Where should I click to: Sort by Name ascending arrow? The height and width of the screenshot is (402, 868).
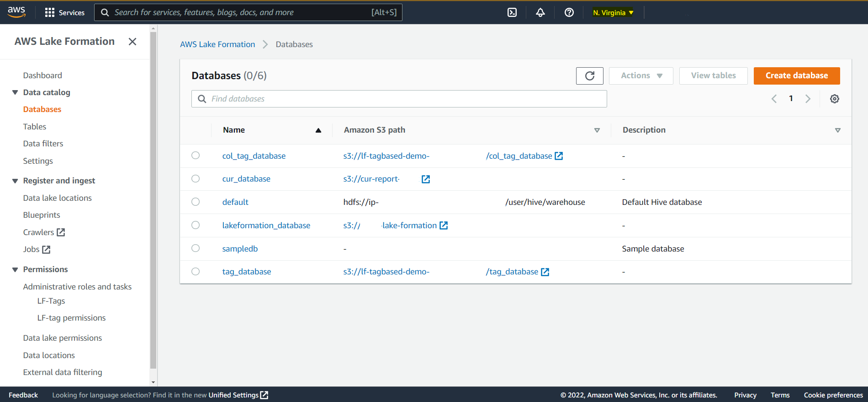point(318,130)
